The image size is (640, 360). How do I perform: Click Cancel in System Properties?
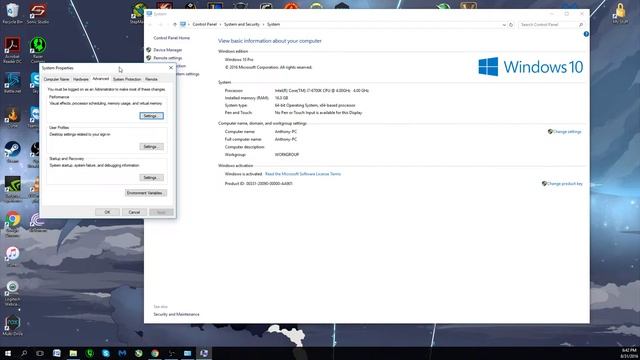pos(134,212)
